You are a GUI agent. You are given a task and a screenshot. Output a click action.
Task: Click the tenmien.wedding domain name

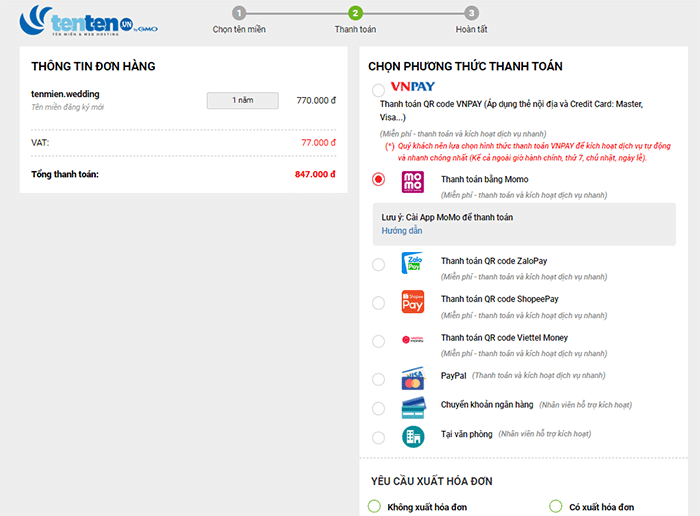point(66,95)
